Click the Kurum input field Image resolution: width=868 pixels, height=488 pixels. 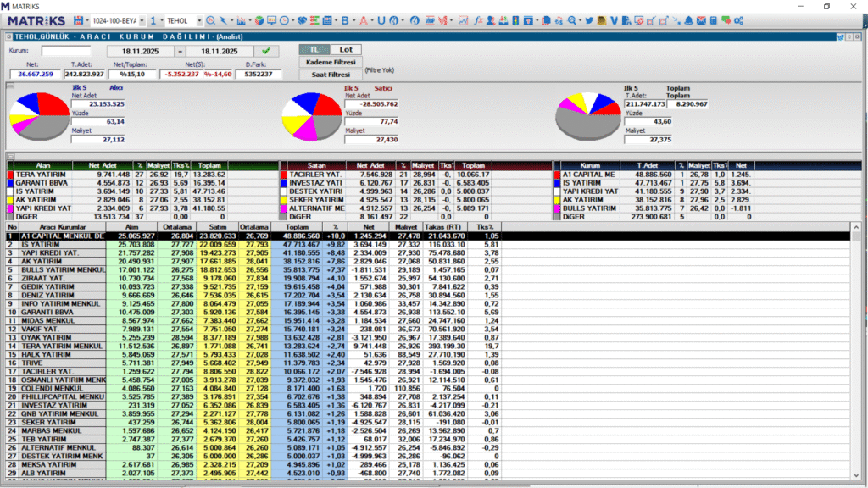pyautogui.click(x=66, y=51)
